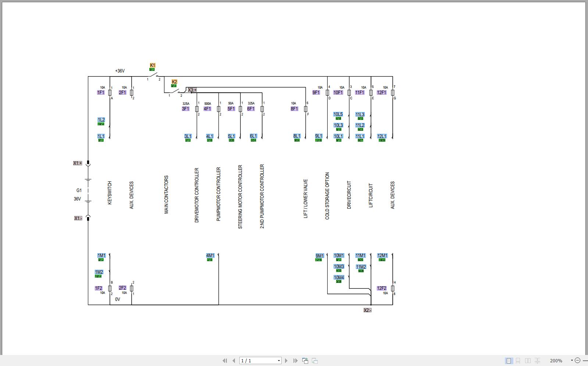Click fuse label 11F1

tap(360, 93)
